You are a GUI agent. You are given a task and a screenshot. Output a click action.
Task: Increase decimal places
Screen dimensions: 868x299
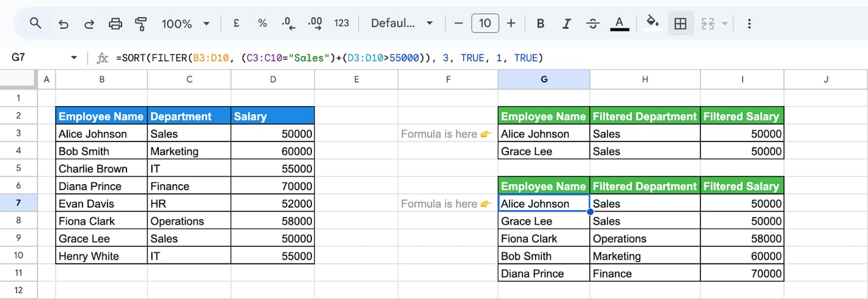[315, 23]
